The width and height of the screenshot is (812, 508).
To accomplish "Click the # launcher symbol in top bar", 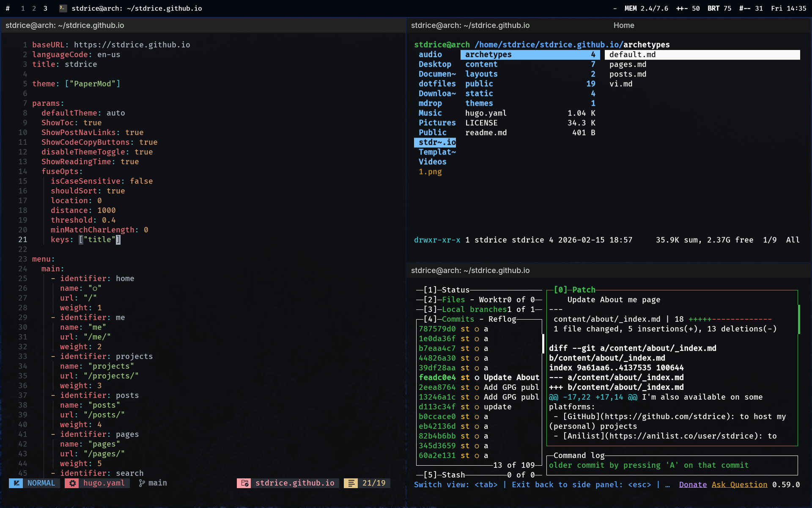I will click(8, 8).
